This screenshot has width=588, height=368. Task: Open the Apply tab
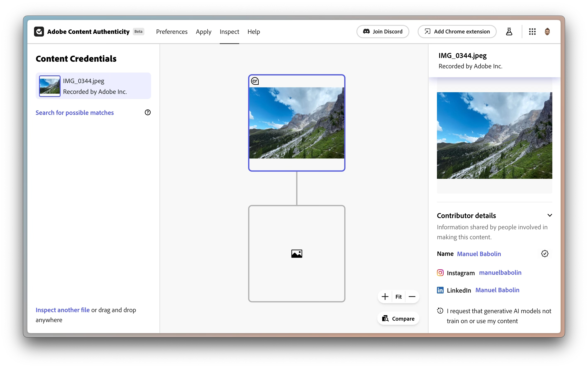(204, 32)
